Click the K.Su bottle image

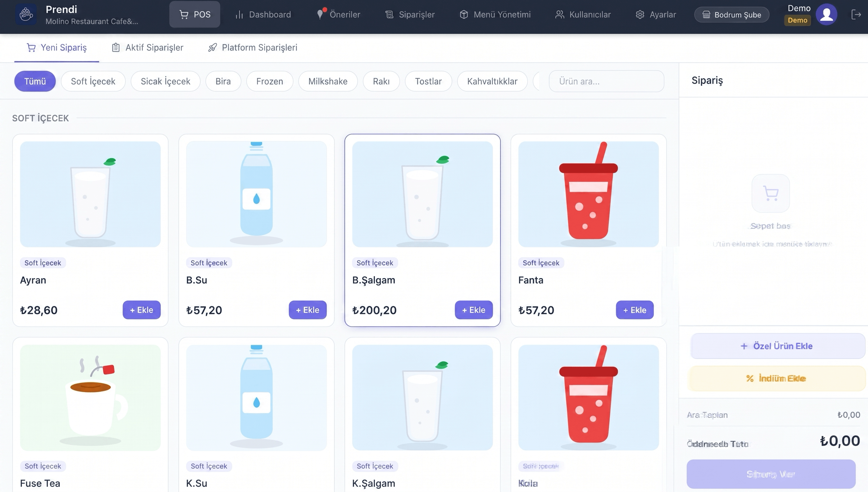click(256, 398)
